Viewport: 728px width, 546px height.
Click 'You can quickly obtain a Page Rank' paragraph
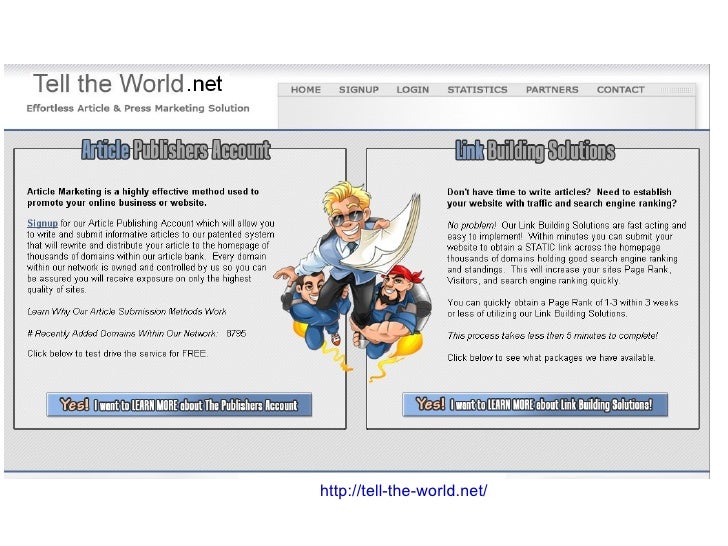click(x=563, y=308)
